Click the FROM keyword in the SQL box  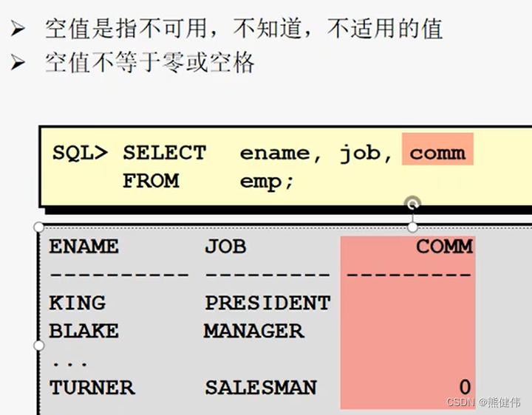click(x=151, y=181)
